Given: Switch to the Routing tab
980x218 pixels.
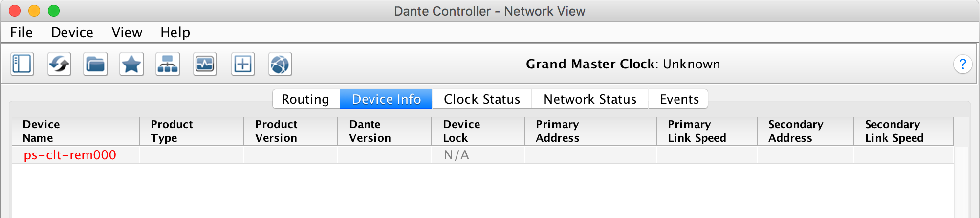Looking at the screenshot, I should [306, 99].
